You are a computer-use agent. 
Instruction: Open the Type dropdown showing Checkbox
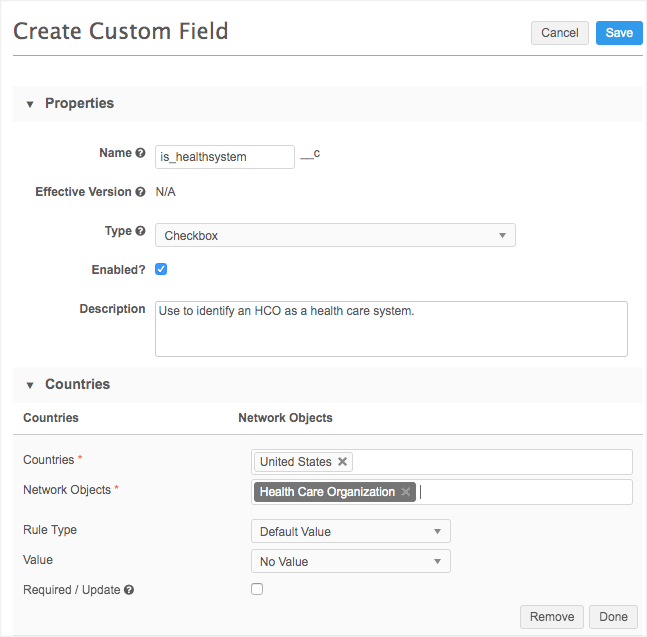point(335,236)
